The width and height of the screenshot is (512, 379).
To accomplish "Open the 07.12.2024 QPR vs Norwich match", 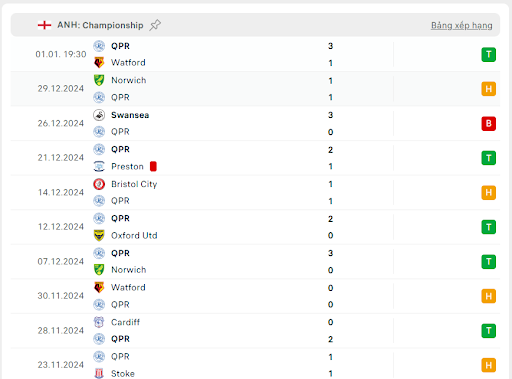I will pyautogui.click(x=255, y=262).
